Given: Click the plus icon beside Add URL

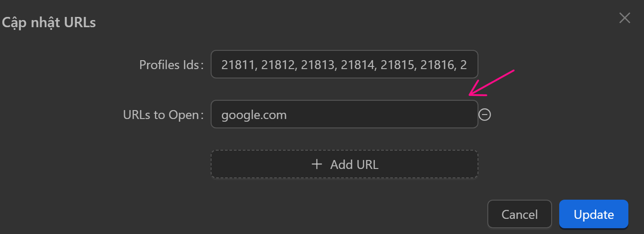Looking at the screenshot, I should pyautogui.click(x=316, y=164).
